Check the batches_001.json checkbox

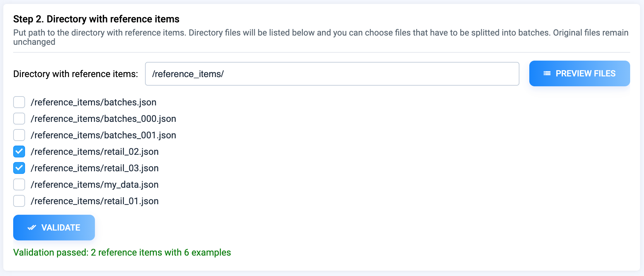click(x=19, y=135)
